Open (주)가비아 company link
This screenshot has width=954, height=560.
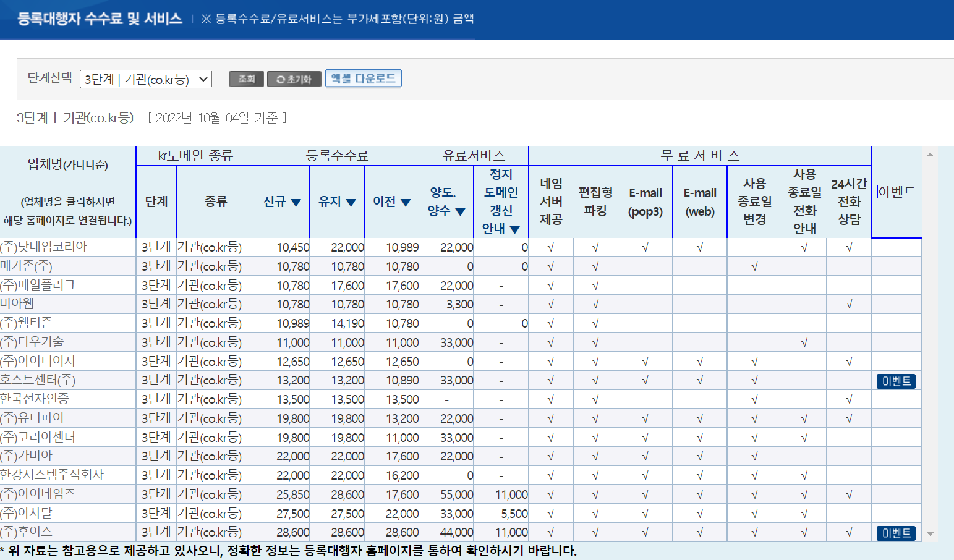click(x=27, y=456)
